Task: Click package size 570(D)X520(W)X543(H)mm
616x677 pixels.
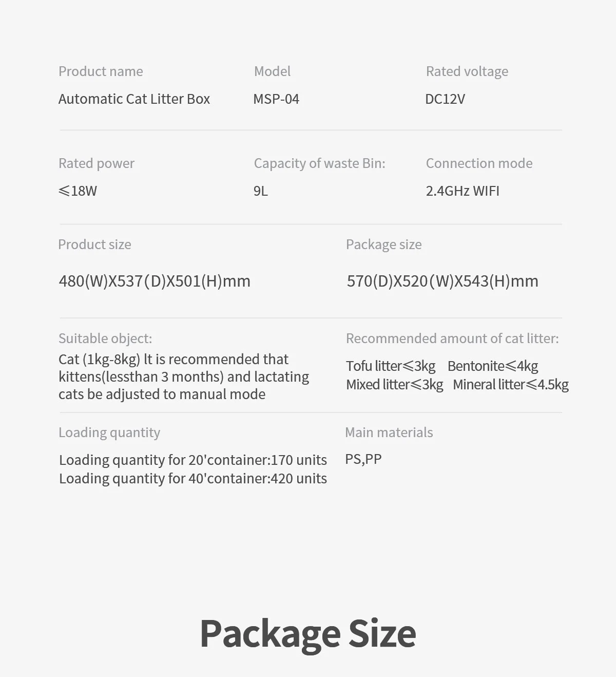Action: coord(442,281)
